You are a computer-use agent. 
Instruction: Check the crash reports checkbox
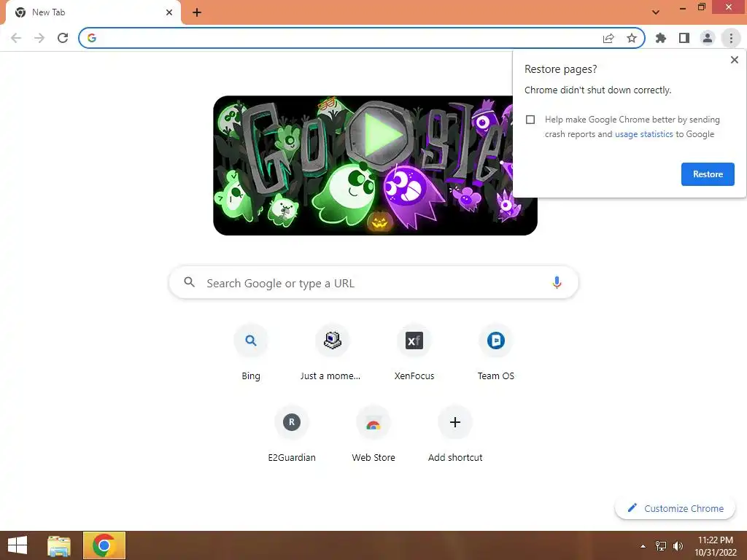[530, 120]
